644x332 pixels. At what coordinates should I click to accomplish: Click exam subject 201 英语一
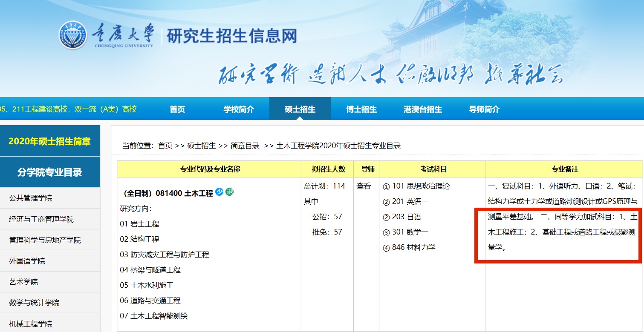[405, 201]
